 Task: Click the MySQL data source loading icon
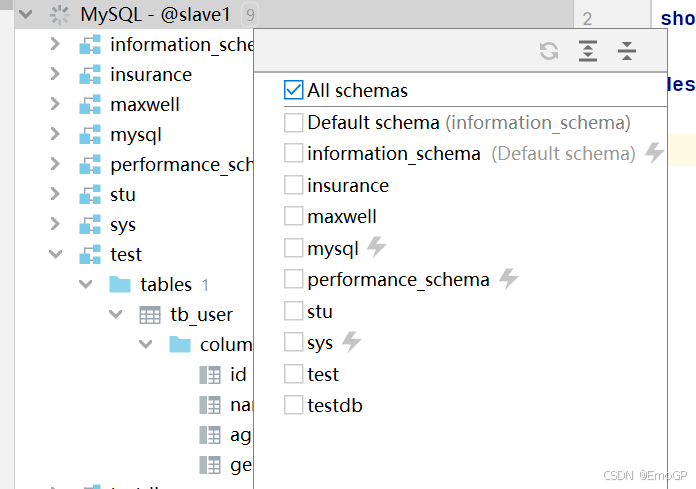click(59, 15)
